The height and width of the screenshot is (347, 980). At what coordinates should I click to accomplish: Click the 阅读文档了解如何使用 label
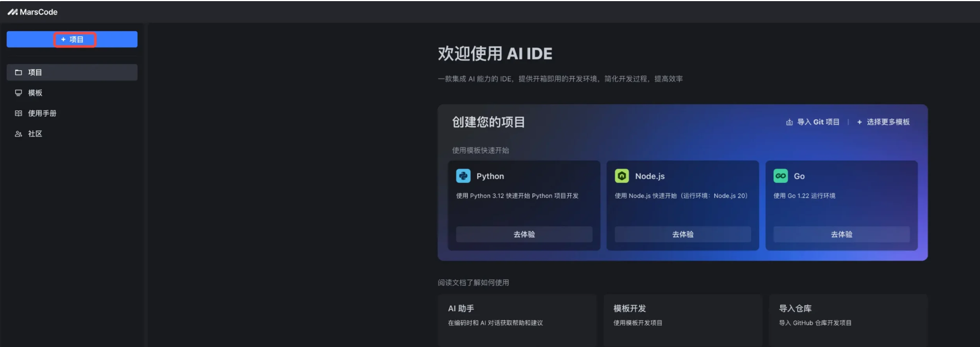pos(473,283)
